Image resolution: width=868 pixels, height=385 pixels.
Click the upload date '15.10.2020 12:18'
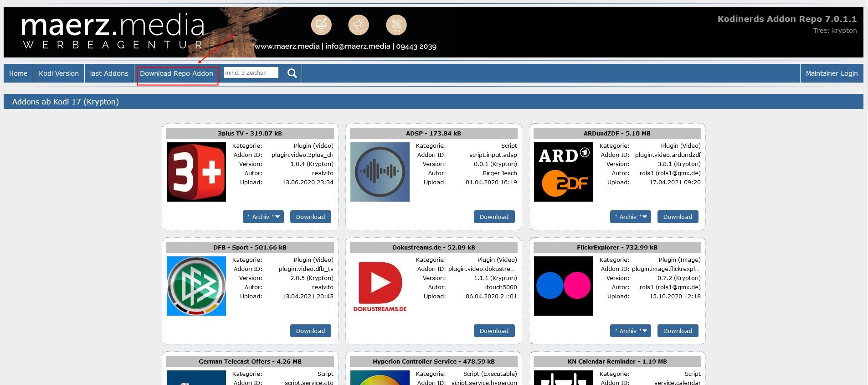pos(675,296)
